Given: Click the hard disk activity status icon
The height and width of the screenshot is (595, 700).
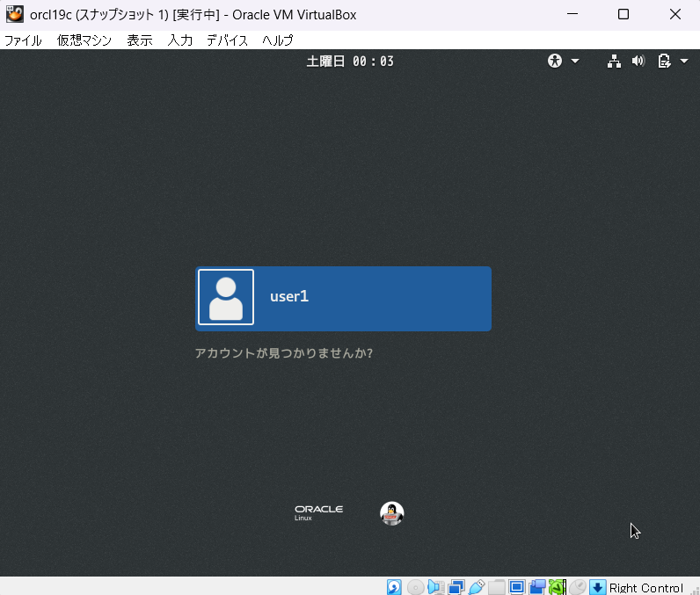Looking at the screenshot, I should [394, 587].
